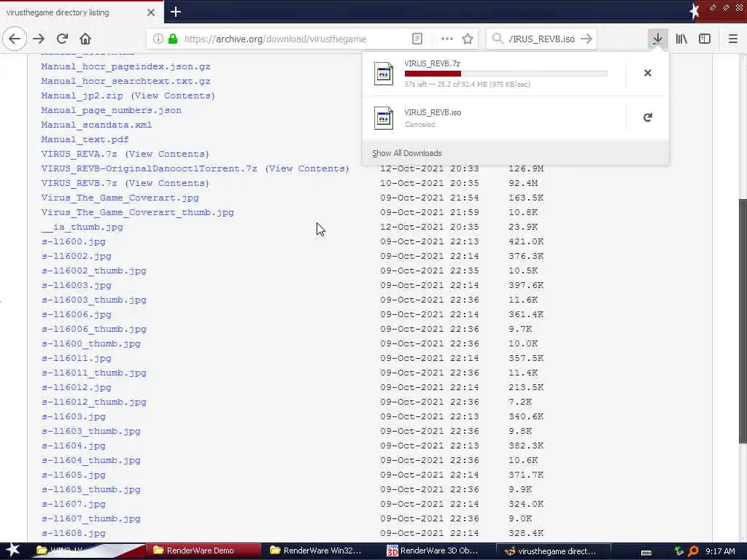Open Virus_The_Game_Coverart.jpg
747x560 pixels.
point(120,198)
